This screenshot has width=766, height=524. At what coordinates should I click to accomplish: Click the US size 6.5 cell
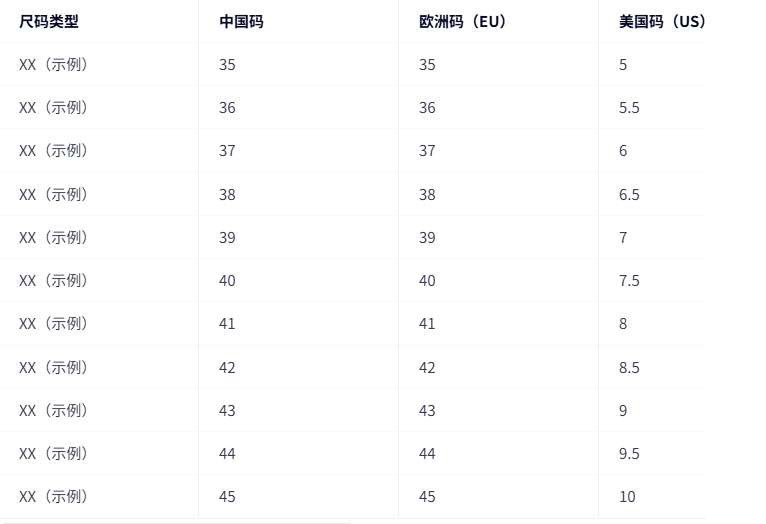[629, 195]
